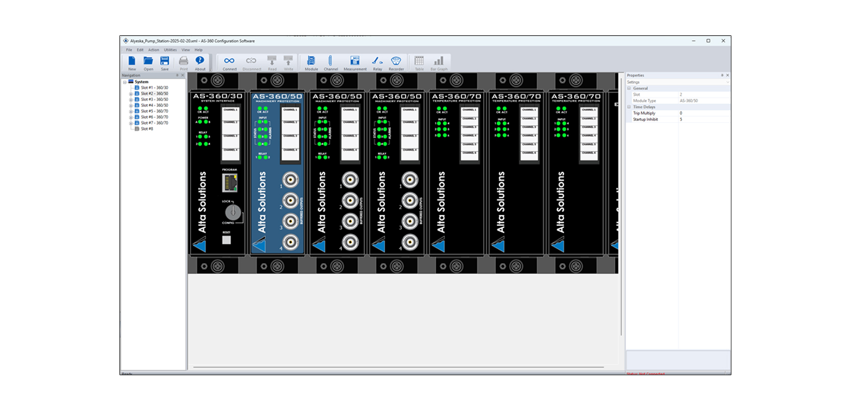Collapse the Time Delays section
Screen dimensions: 868x411
pos(629,107)
